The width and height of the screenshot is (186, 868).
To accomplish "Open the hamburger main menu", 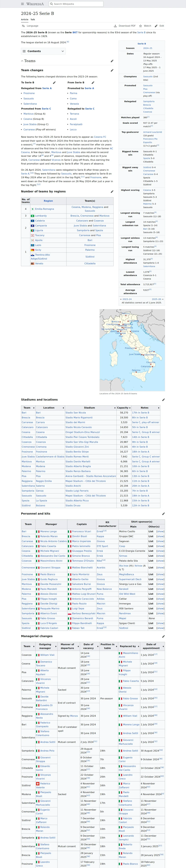I will (23, 4).
